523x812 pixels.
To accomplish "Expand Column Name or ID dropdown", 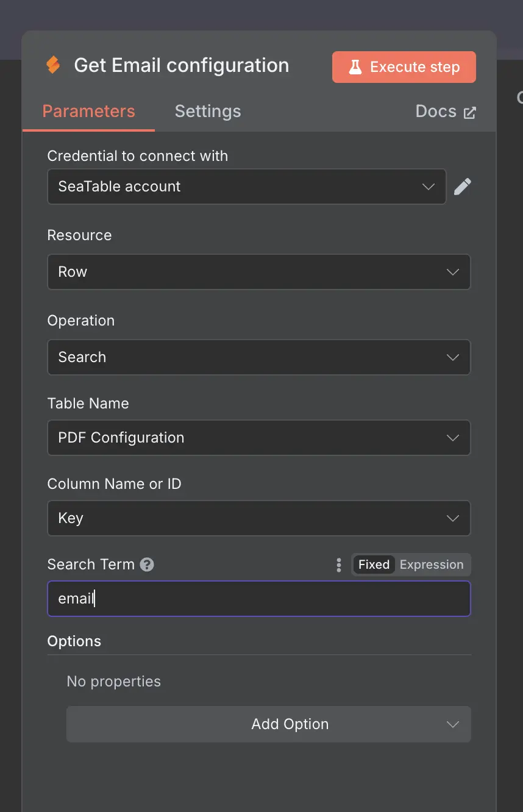I will tap(259, 518).
